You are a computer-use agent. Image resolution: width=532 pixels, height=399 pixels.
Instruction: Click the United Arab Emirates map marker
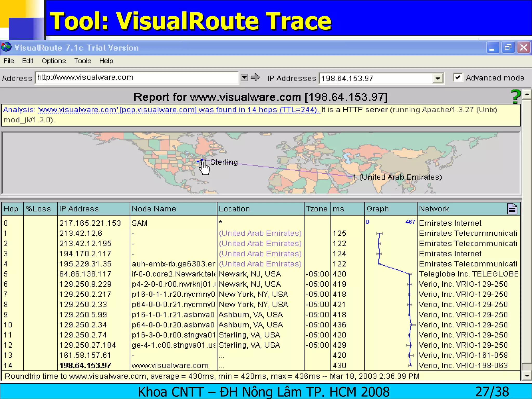tap(352, 177)
